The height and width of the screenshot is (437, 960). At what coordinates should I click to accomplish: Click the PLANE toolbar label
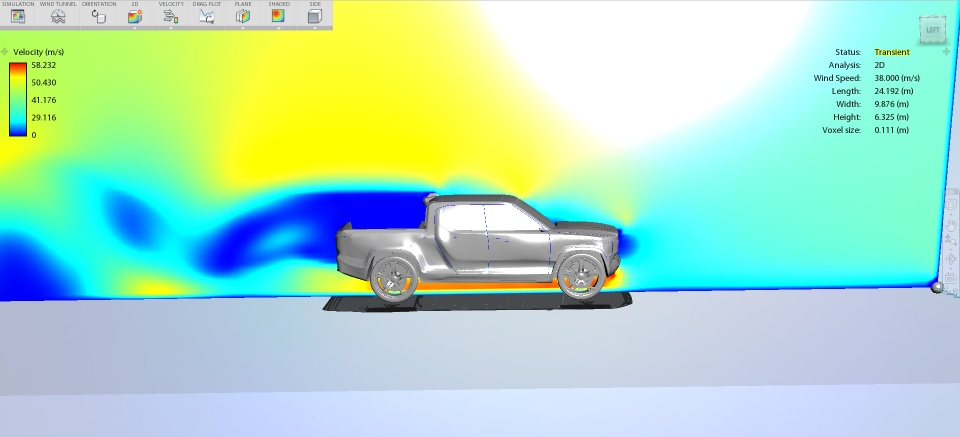(x=243, y=4)
